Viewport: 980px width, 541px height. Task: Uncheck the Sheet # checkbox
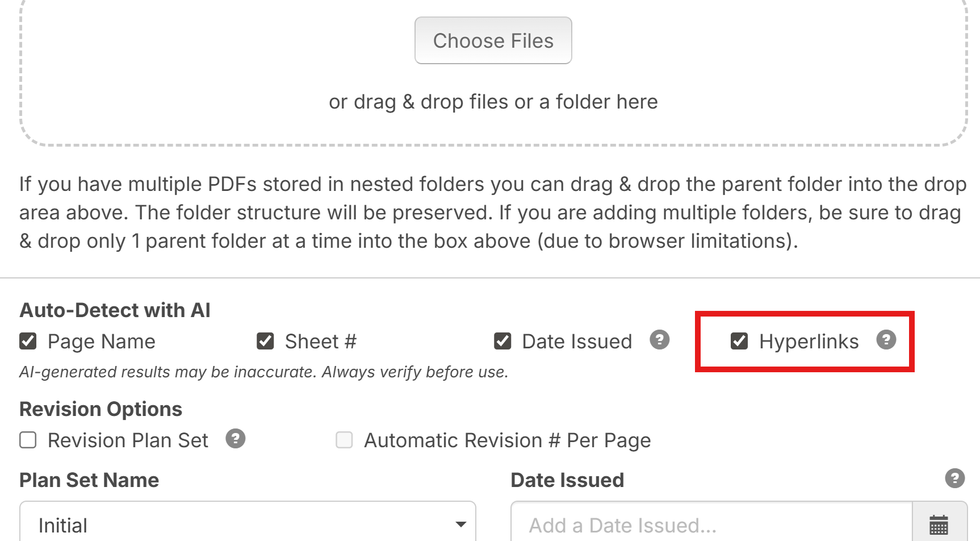coord(265,341)
